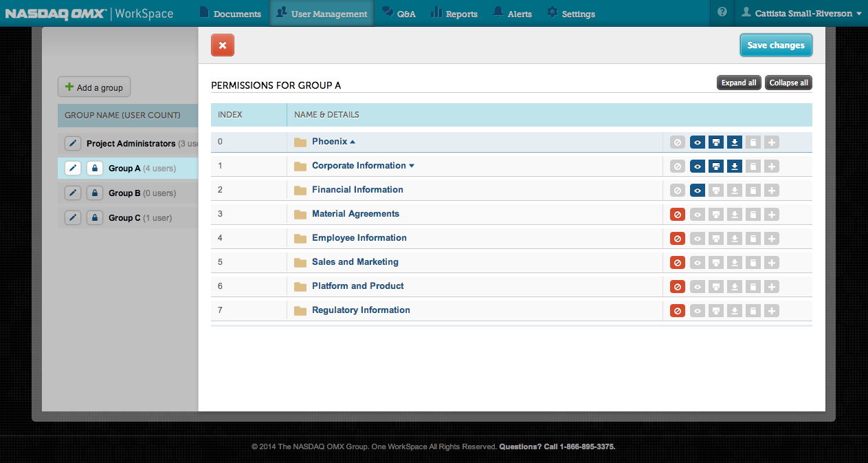Image resolution: width=868 pixels, height=463 pixels.
Task: Enable view permission for Platform and Product
Action: click(x=698, y=287)
